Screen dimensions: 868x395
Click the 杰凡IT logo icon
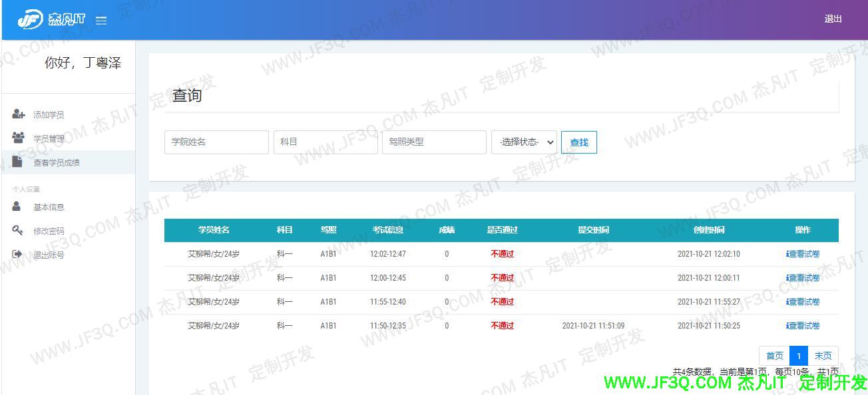coord(30,20)
